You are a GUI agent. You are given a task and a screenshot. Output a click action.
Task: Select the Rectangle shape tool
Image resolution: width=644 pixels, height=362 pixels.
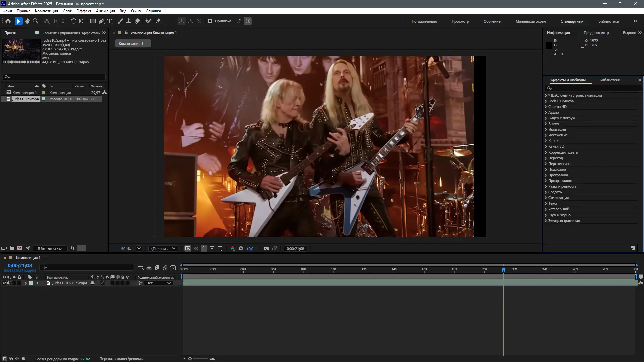point(93,21)
